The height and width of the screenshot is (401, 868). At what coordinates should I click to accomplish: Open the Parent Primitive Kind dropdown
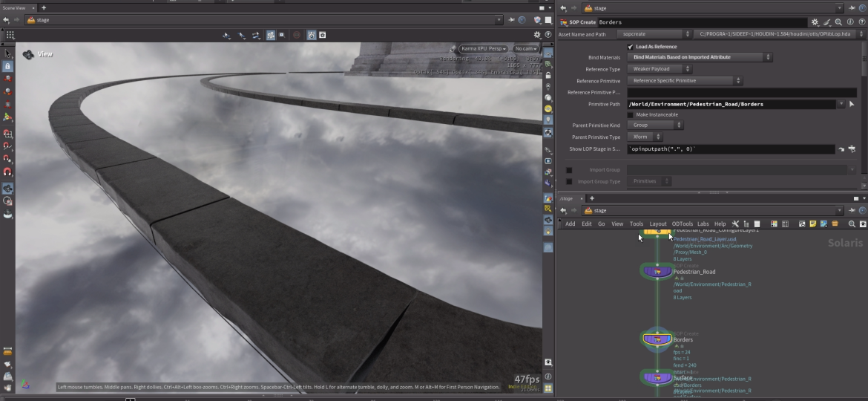[655, 125]
